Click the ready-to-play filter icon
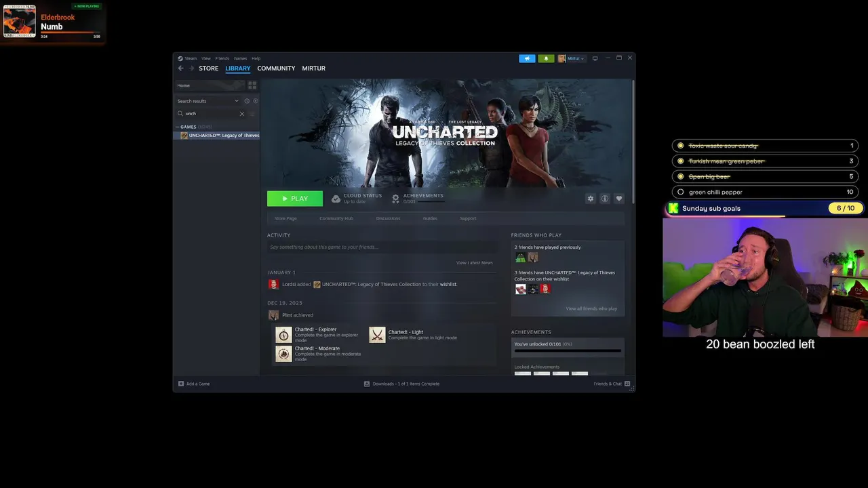The image size is (868, 488). (256, 101)
